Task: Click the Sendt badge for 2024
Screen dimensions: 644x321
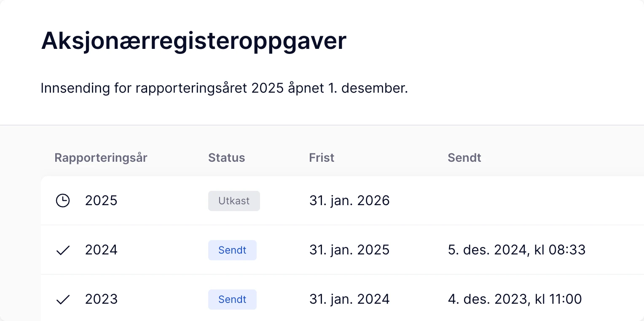Action: (x=232, y=250)
